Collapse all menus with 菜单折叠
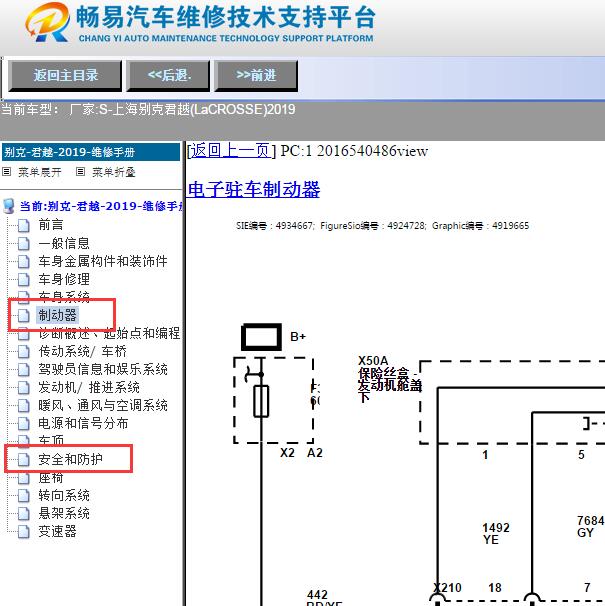 click(x=114, y=172)
